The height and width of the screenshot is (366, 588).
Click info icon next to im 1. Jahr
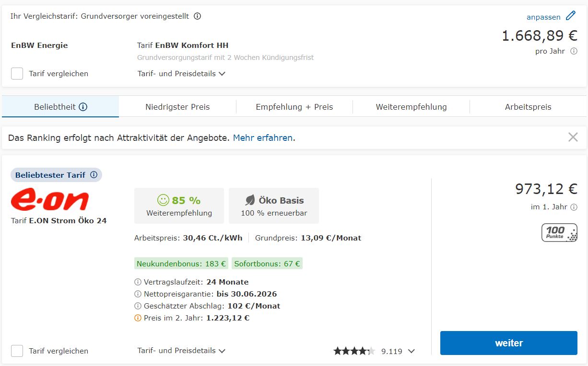574,207
